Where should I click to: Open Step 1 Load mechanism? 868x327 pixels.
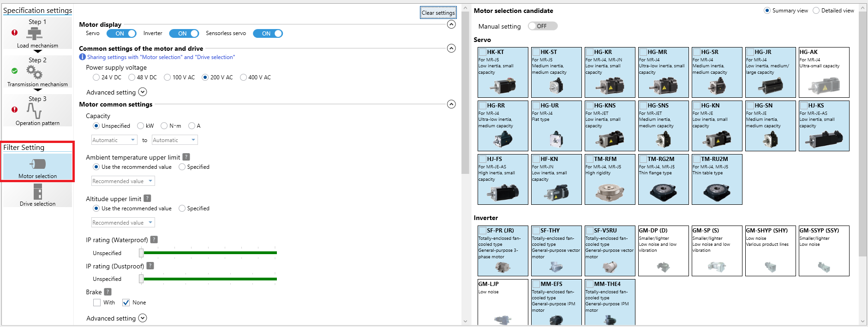[x=37, y=33]
